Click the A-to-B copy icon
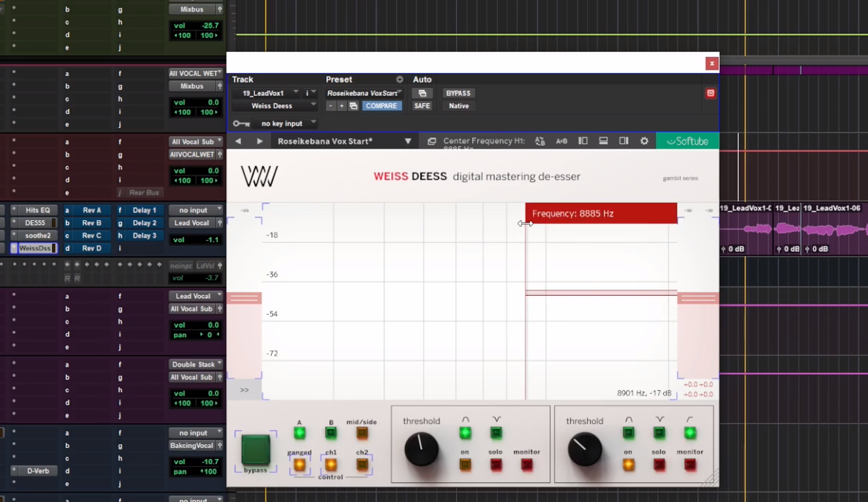The height and width of the screenshot is (502, 868). point(561,141)
